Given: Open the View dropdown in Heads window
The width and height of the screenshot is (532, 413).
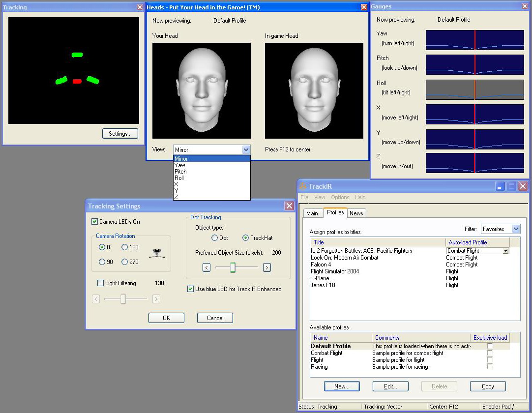Looking at the screenshot, I should (246, 149).
